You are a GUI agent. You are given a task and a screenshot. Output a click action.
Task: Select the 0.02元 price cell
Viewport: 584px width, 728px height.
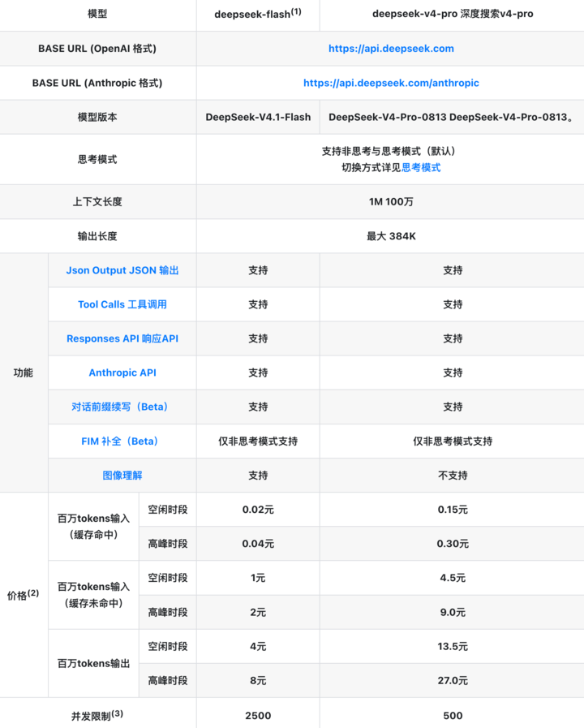[258, 510]
